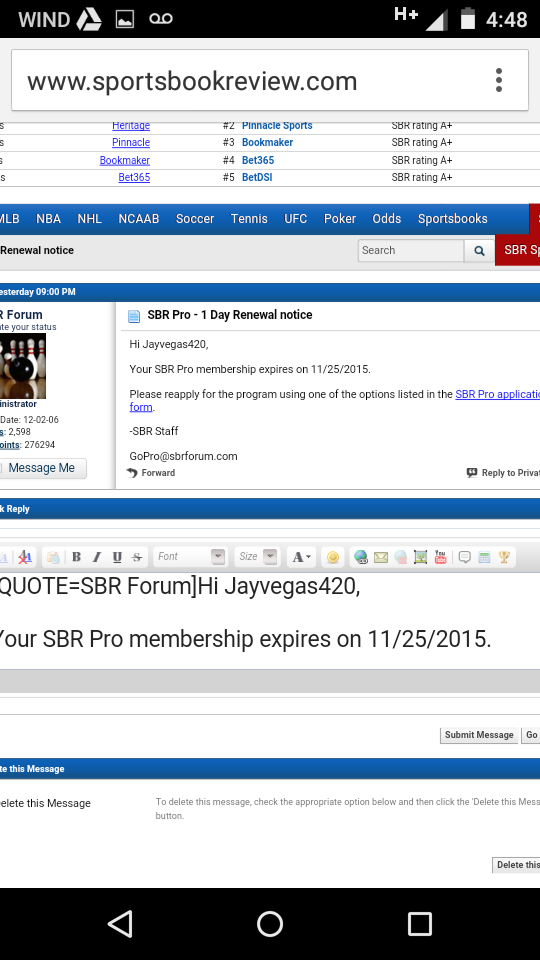Tap the image notification status icon
The height and width of the screenshot is (960, 540).
125,19
